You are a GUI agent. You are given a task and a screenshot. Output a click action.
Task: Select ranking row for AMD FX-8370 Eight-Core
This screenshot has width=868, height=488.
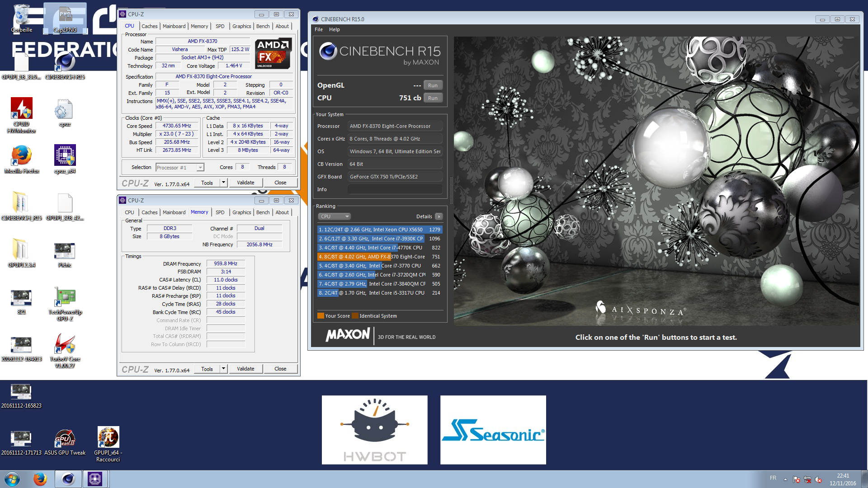pos(380,257)
